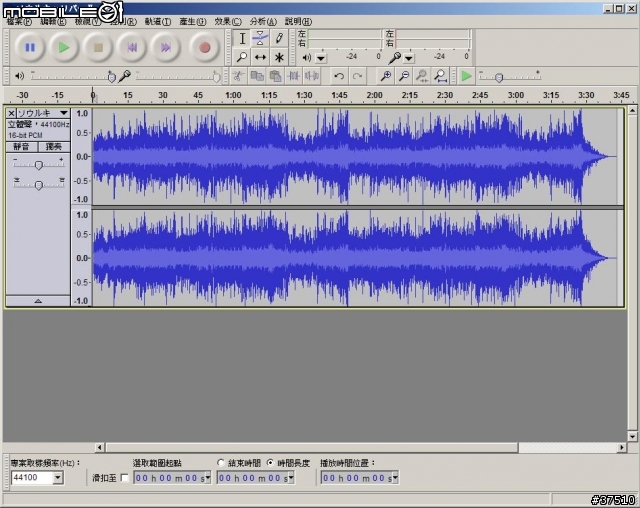Image resolution: width=640 pixels, height=508 pixels.
Task: Click the Play-at-speed green button
Action: 466,76
